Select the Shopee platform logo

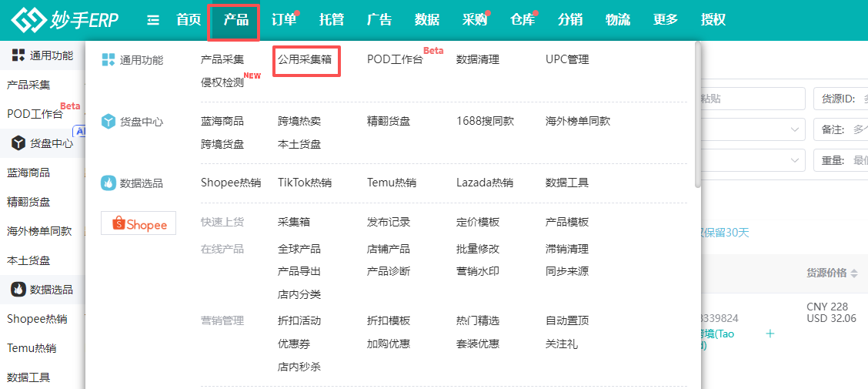(139, 223)
